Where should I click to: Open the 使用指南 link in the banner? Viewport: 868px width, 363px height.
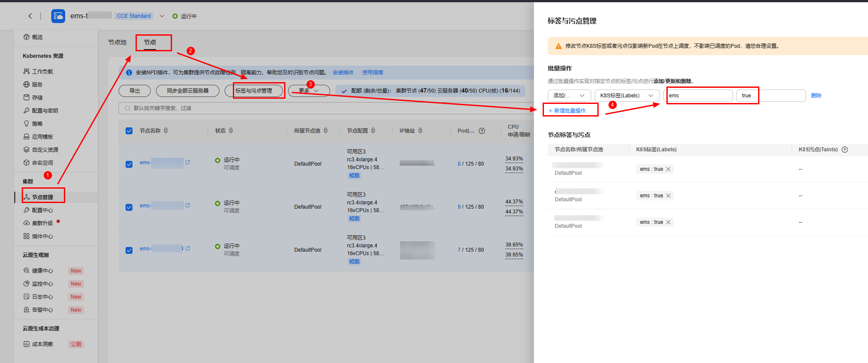point(373,73)
